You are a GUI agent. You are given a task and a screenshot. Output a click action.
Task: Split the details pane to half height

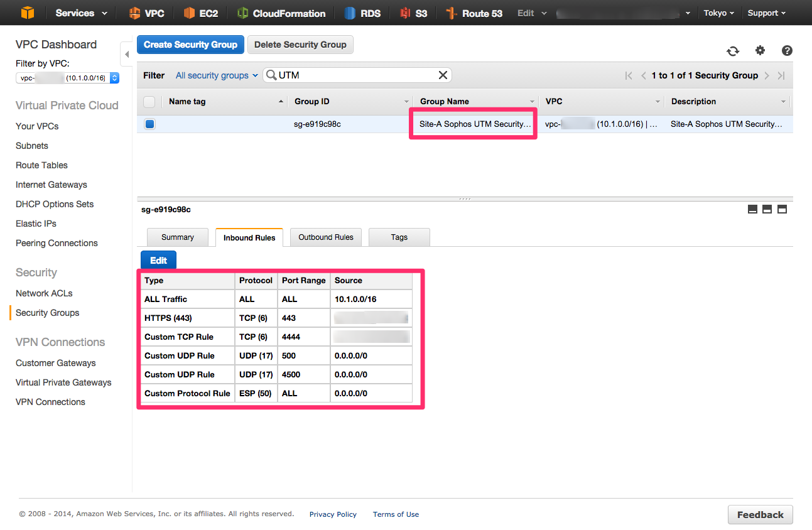[x=767, y=209]
